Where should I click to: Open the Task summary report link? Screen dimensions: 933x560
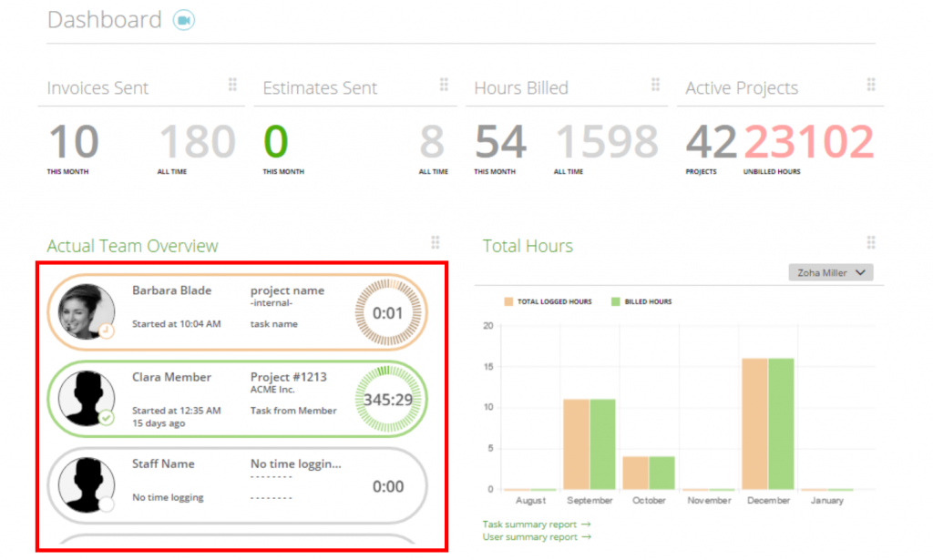537,524
